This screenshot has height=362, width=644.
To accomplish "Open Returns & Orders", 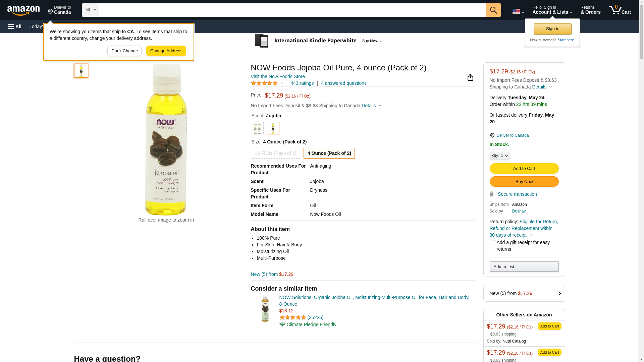I will (x=590, y=10).
